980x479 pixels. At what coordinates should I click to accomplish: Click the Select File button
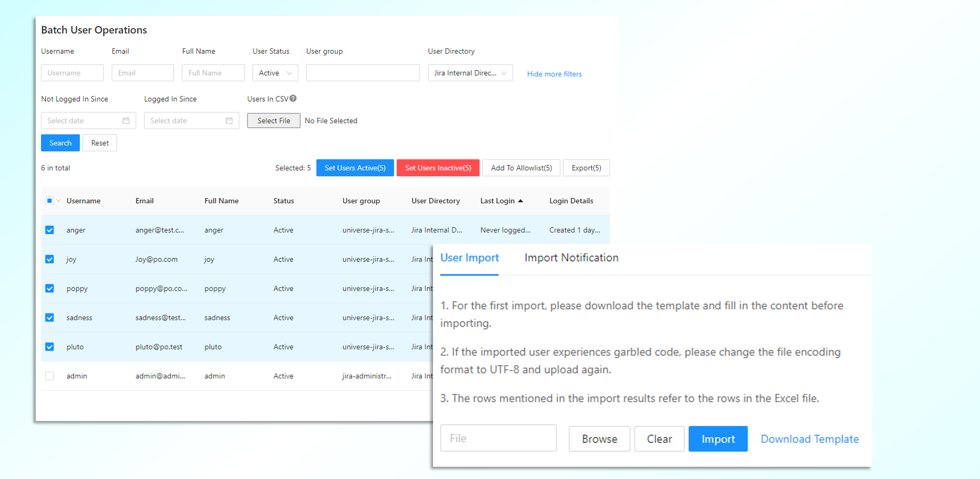[x=274, y=121]
